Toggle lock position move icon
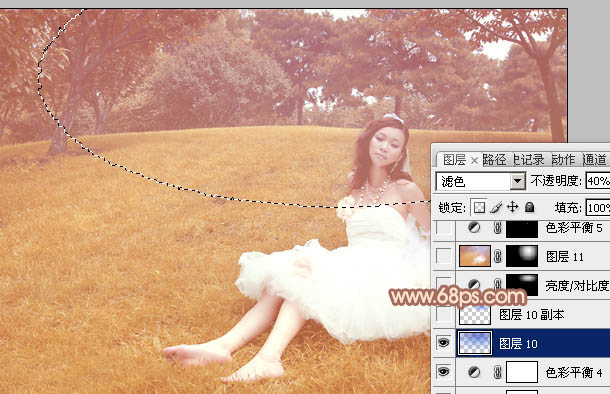 pyautogui.click(x=513, y=207)
